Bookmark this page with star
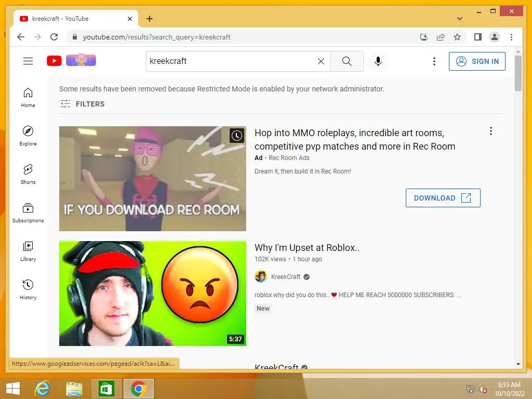This screenshot has width=532, height=399. (x=457, y=37)
